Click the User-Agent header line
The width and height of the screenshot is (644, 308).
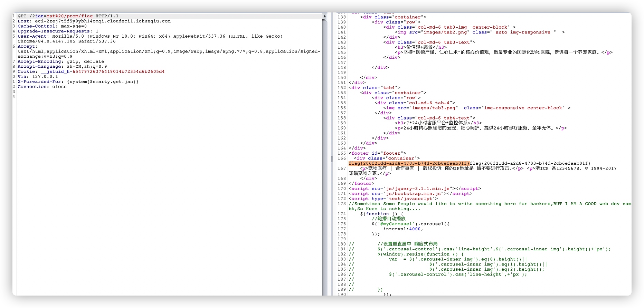coord(150,39)
